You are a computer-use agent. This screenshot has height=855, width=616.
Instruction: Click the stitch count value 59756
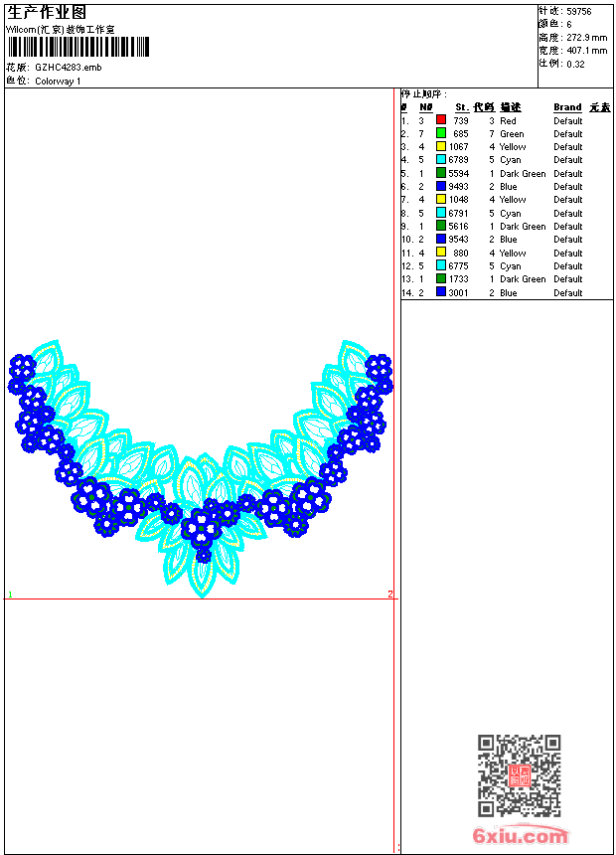[579, 11]
